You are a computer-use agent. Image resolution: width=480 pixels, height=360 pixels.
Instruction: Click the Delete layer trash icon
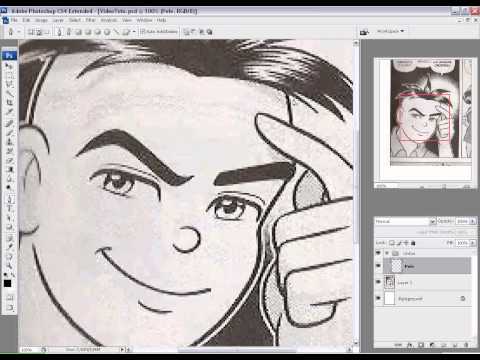pyautogui.click(x=466, y=345)
